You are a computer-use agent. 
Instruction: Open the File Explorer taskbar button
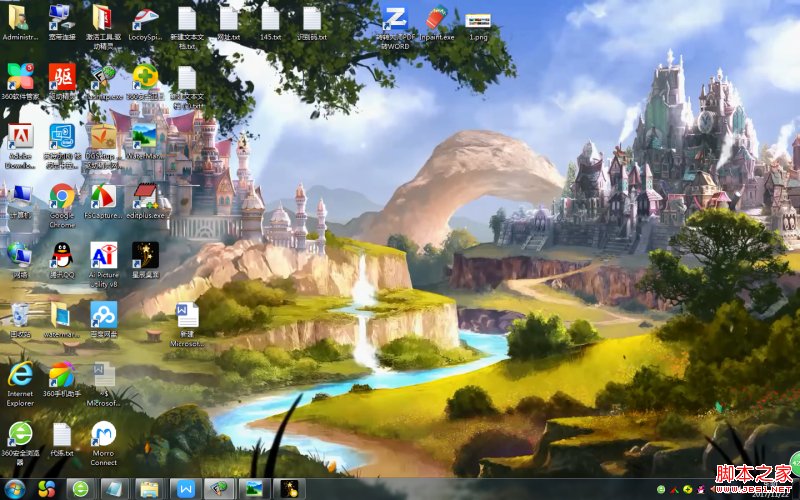(149, 489)
